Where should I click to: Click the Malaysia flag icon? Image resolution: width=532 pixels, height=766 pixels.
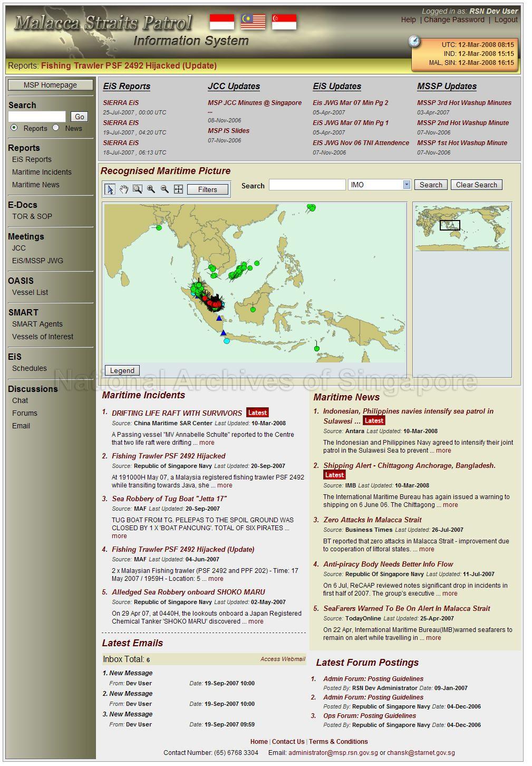coord(253,22)
